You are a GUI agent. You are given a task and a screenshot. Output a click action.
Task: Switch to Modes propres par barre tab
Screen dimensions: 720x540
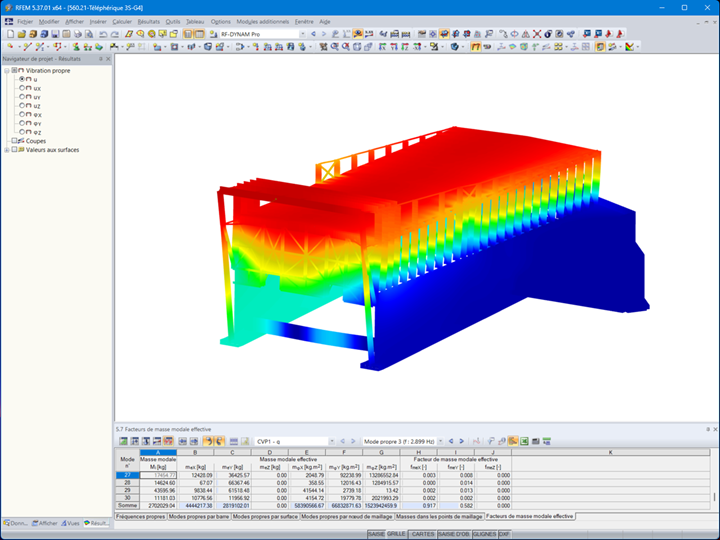(x=199, y=517)
